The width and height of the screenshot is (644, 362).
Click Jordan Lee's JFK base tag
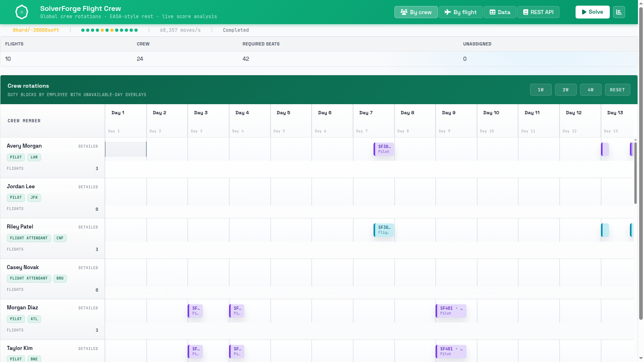click(34, 197)
